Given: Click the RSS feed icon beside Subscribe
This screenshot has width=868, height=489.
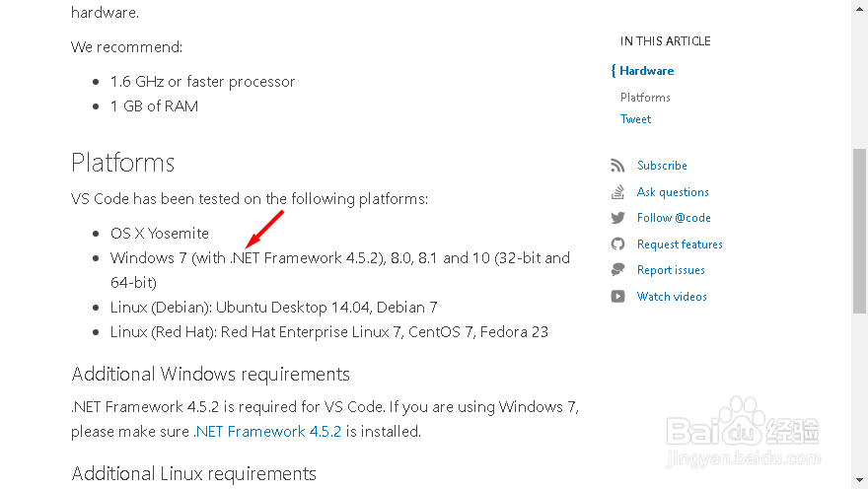Looking at the screenshot, I should click(617, 166).
